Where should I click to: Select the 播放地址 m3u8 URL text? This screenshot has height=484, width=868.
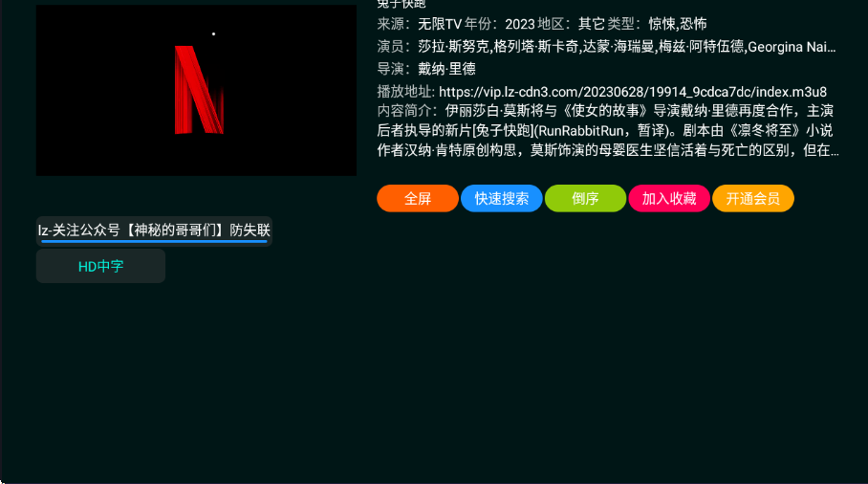(x=633, y=92)
